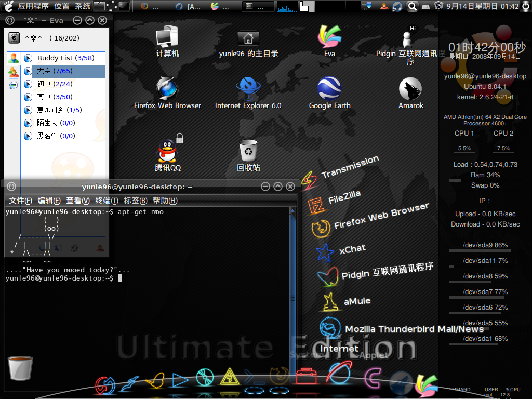Click the pink C-shaped dock icon
532x399 pixels.
point(373,378)
